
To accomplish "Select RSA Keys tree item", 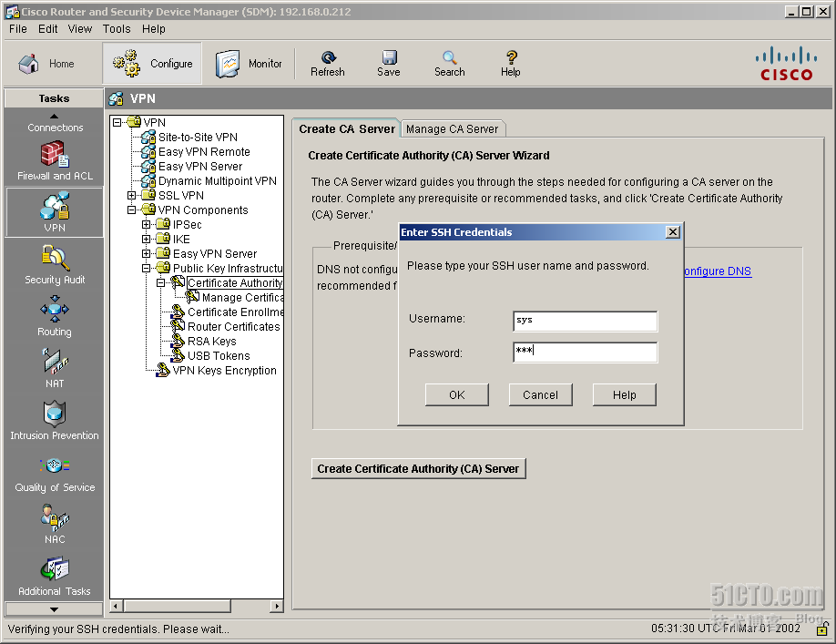I will [211, 342].
